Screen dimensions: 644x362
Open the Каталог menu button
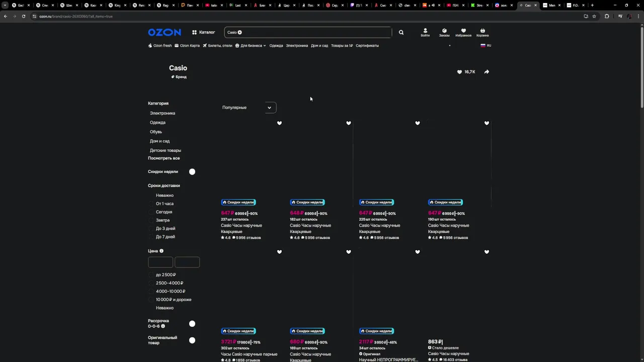pyautogui.click(x=203, y=32)
